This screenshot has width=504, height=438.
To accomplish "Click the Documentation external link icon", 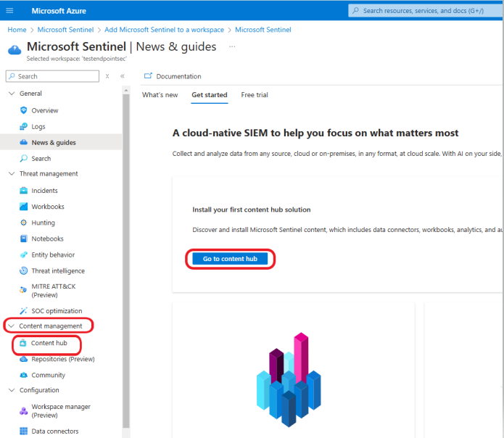I will click(x=148, y=76).
